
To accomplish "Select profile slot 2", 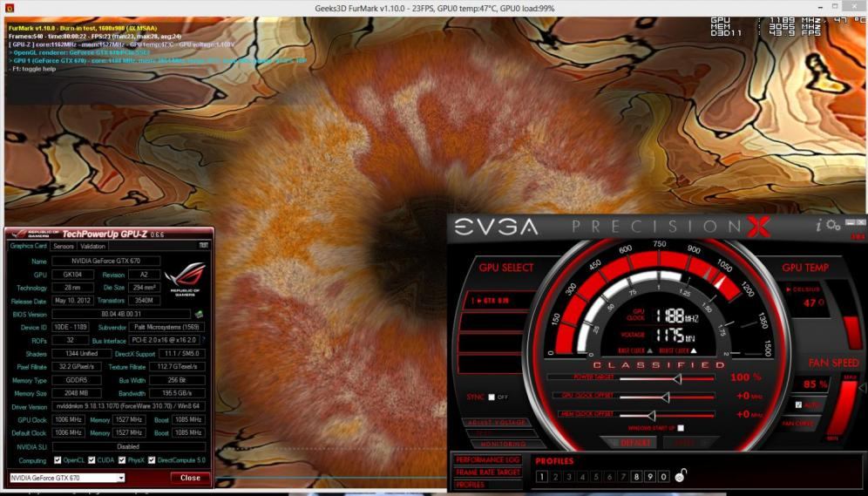I will click(555, 476).
